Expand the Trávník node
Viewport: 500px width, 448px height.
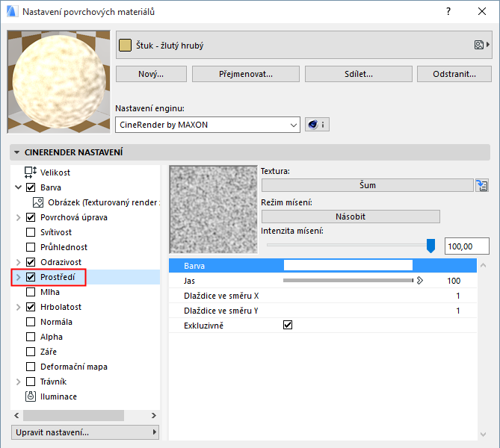(x=18, y=382)
